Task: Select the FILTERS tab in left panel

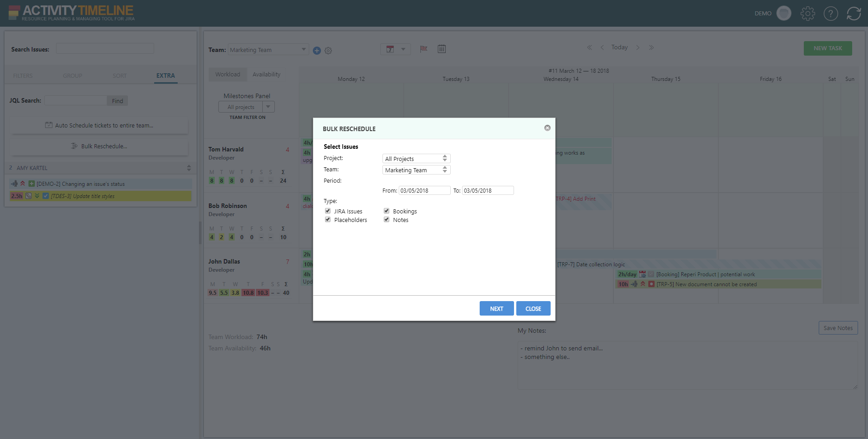Action: coord(23,76)
